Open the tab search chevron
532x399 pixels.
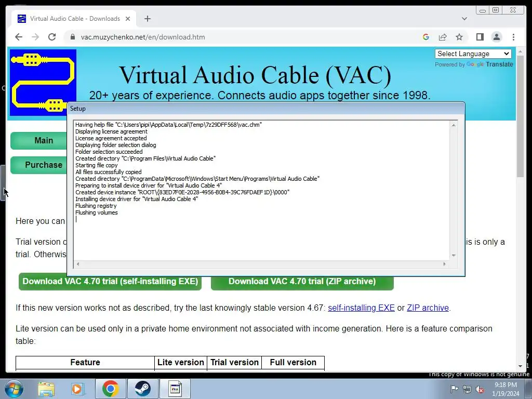click(x=464, y=19)
